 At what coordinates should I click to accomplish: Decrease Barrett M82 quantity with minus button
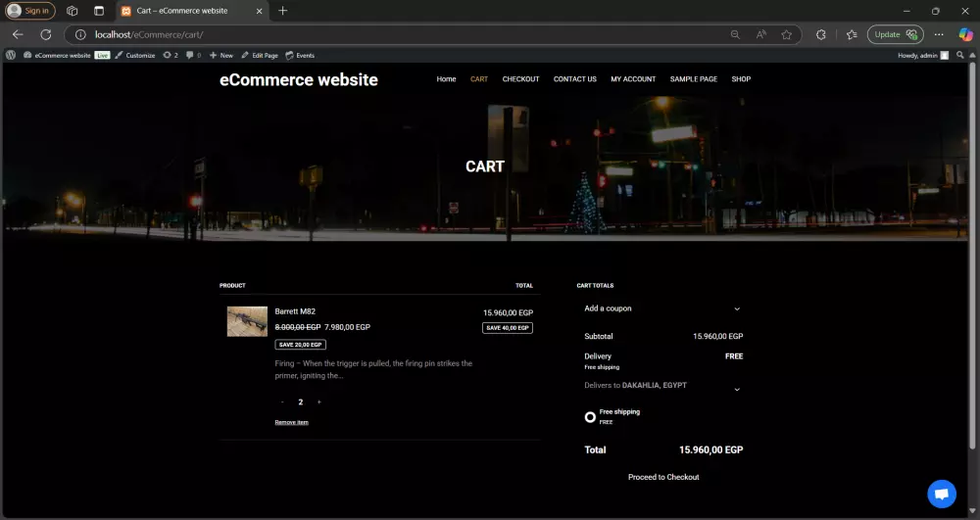pos(282,402)
